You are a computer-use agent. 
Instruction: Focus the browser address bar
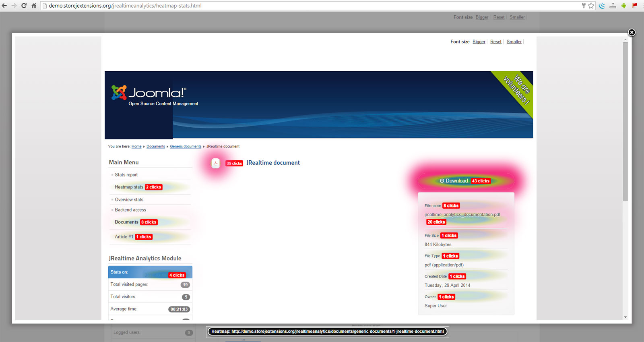point(310,6)
